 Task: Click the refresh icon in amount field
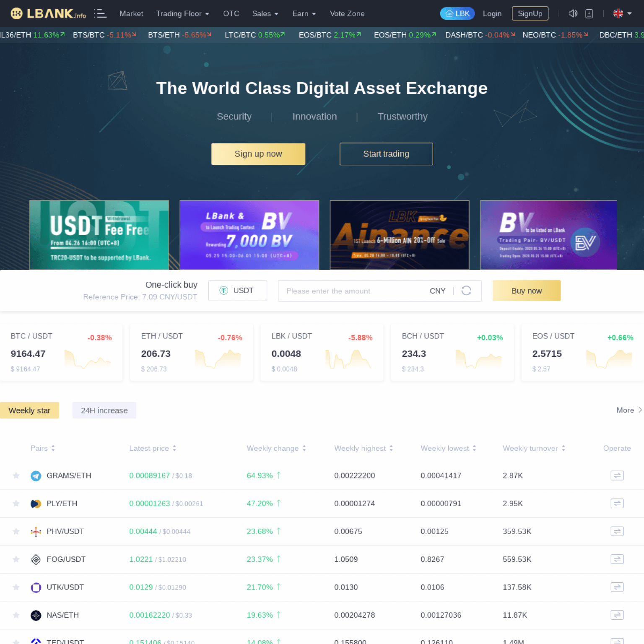coord(466,291)
